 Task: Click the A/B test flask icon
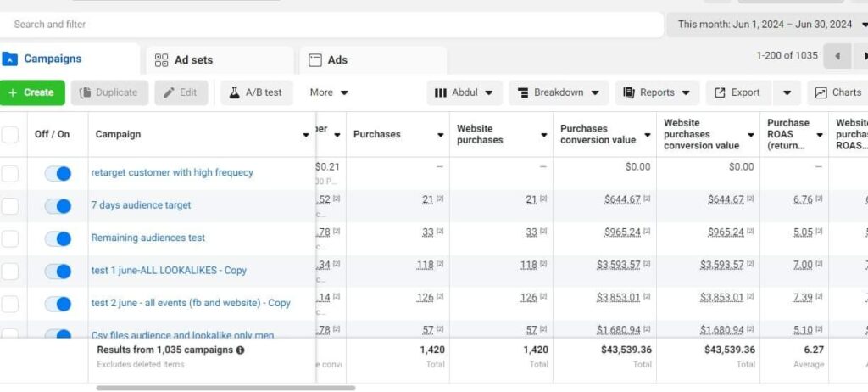pos(233,92)
